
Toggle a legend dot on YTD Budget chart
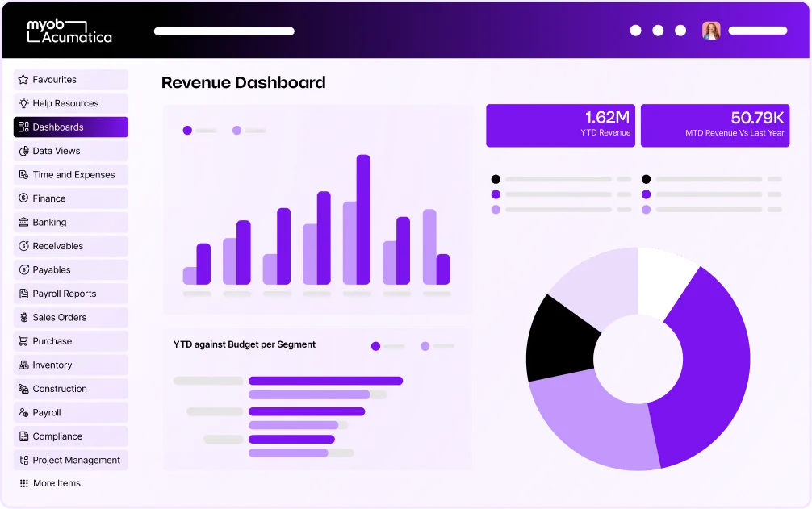tap(374, 345)
